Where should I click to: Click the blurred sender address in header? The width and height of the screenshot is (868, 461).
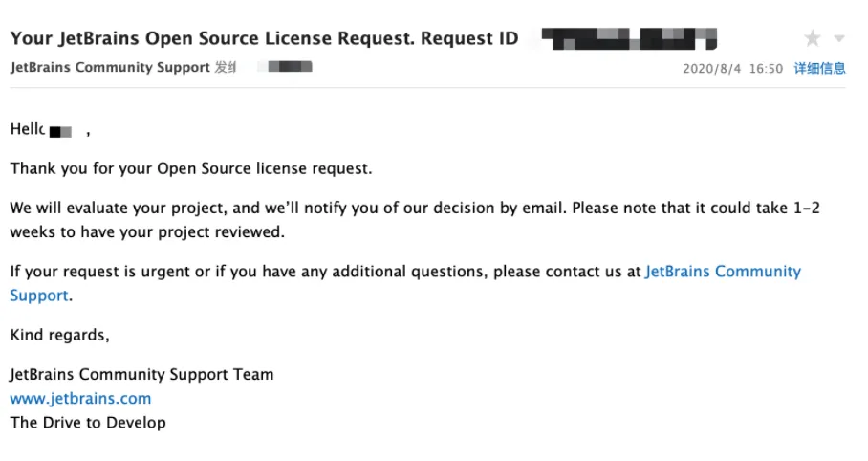[x=289, y=68]
